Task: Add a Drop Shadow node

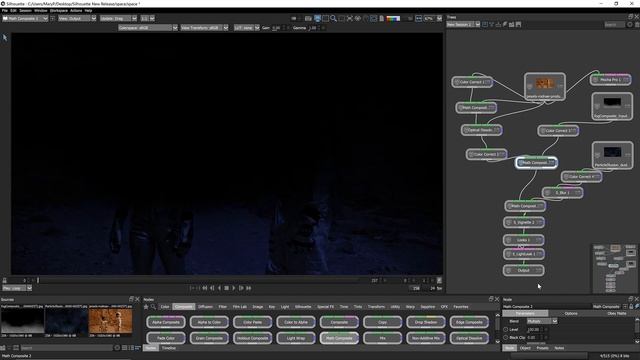Action: (x=426, y=322)
